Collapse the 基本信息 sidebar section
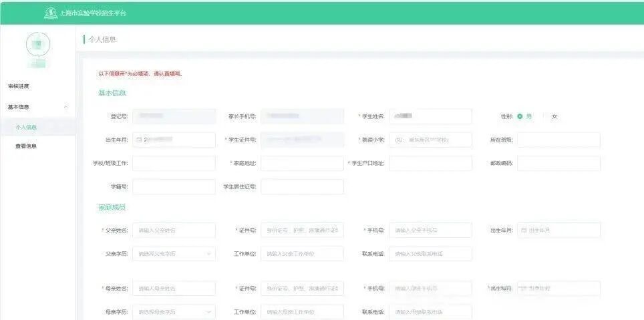Image resolution: width=644 pixels, height=320 pixels. click(x=65, y=107)
